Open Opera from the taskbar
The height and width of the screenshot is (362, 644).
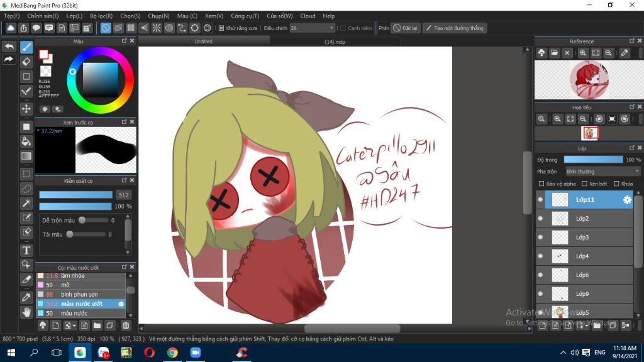coord(149,353)
